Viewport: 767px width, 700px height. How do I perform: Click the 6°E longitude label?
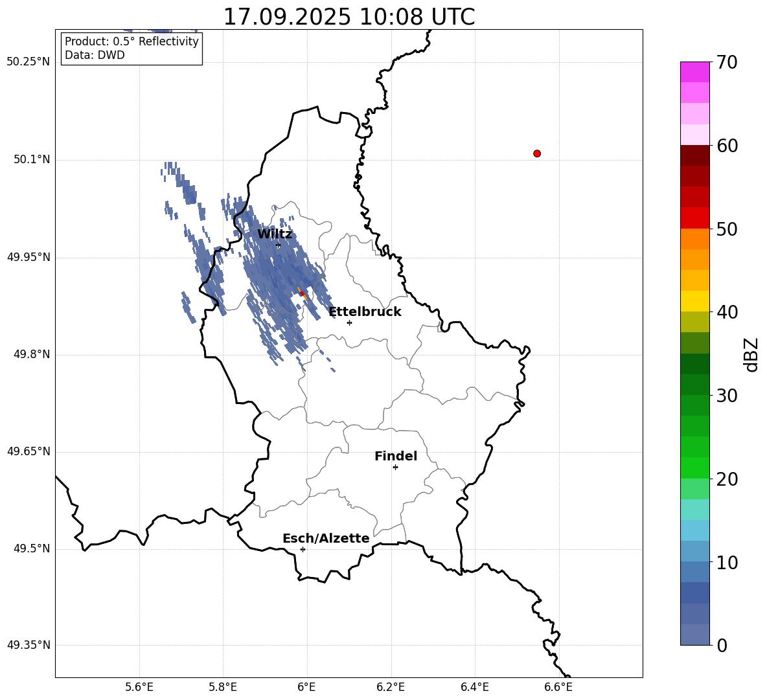306,687
